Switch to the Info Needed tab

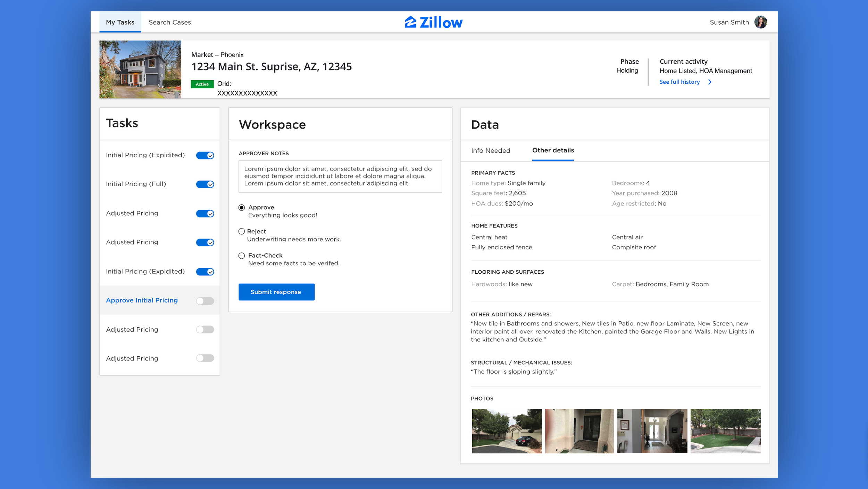point(490,151)
